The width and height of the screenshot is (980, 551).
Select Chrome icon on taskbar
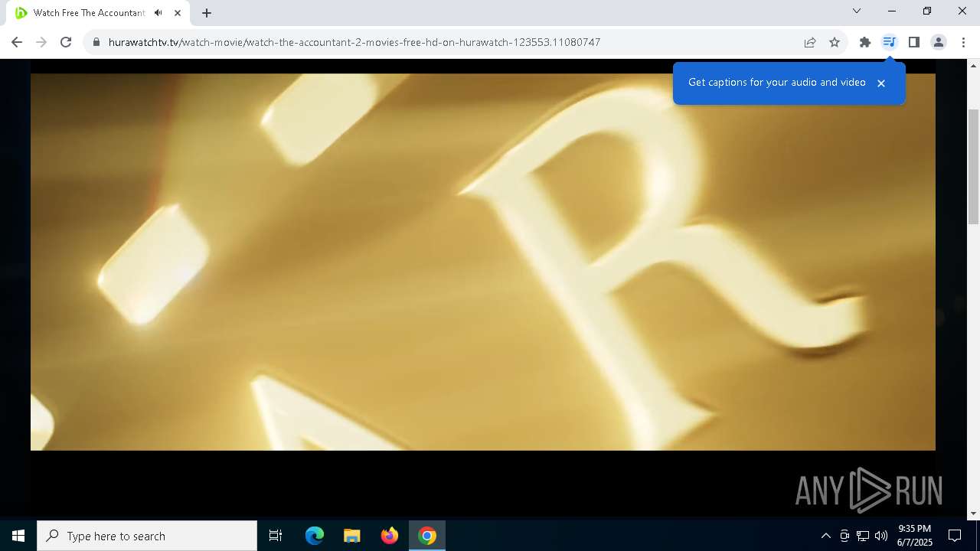click(x=427, y=536)
